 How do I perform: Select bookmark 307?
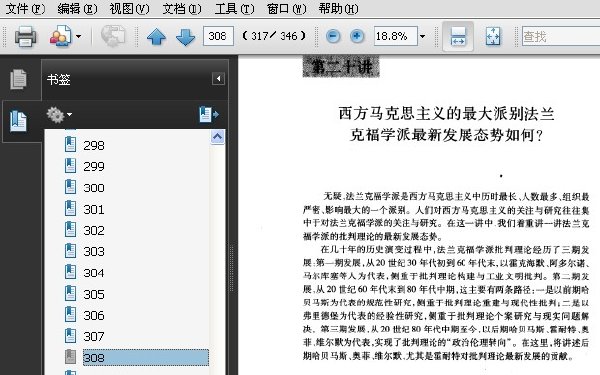[94, 336]
